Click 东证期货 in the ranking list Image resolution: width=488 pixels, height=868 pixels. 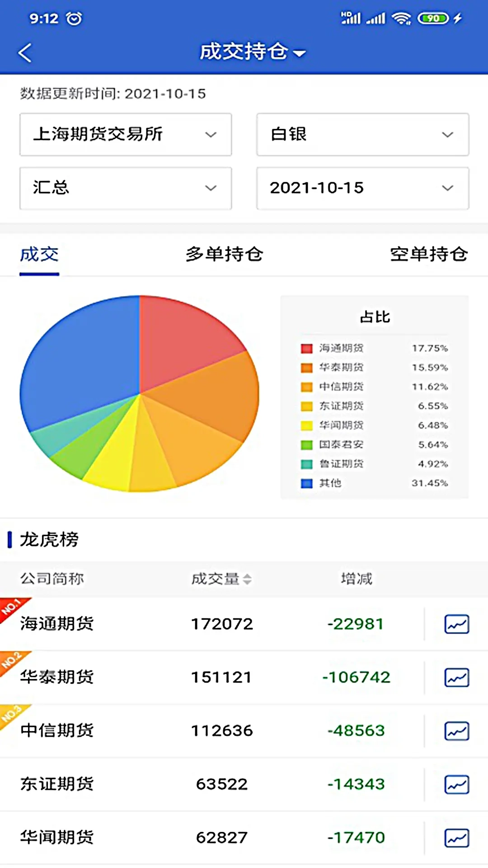click(x=57, y=784)
